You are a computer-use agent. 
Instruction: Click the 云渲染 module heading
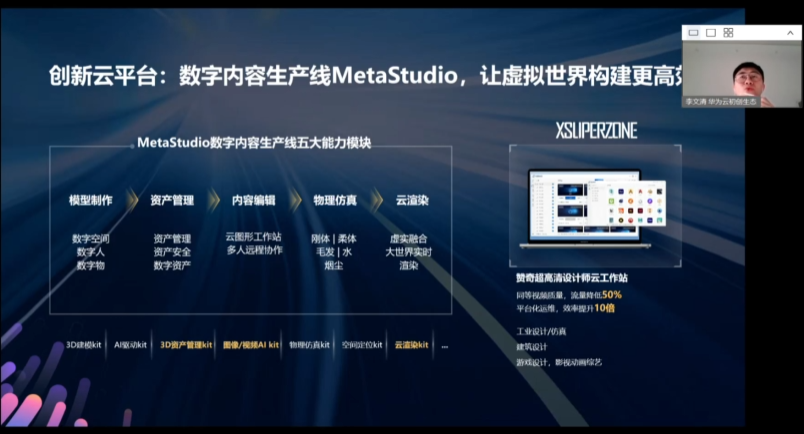coord(412,200)
